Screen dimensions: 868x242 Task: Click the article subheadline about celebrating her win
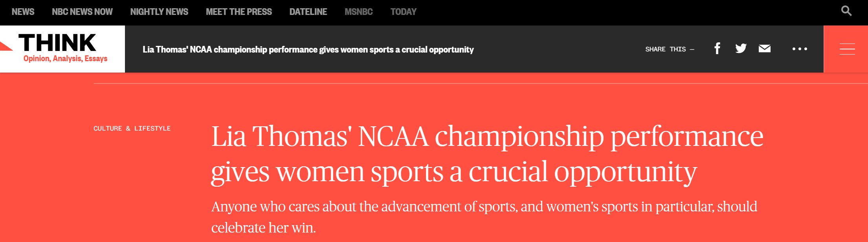484,217
